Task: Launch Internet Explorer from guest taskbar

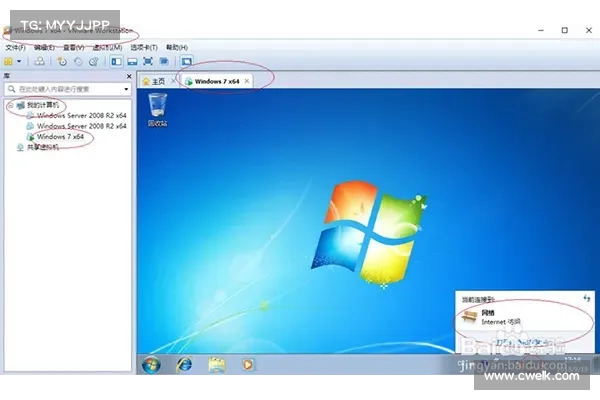Action: (185, 365)
